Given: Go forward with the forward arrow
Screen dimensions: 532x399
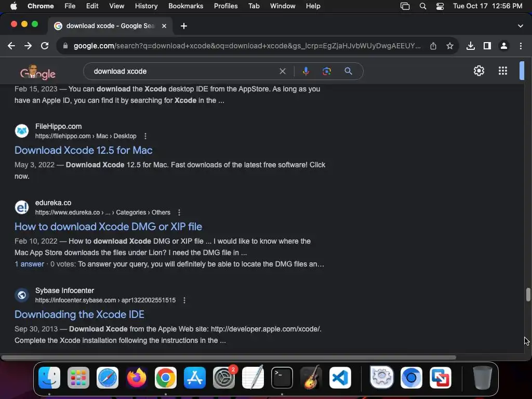Looking at the screenshot, I should pos(28,46).
